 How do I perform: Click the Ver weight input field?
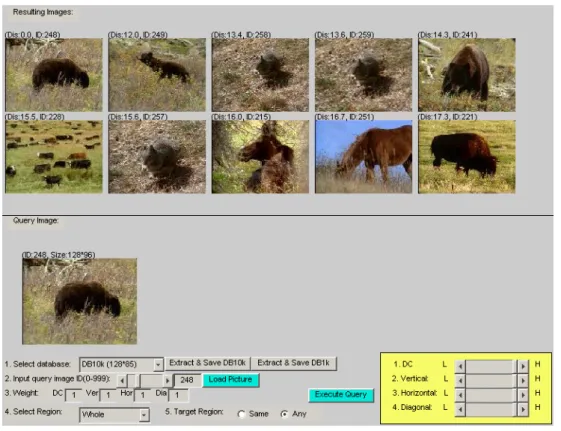pos(108,395)
